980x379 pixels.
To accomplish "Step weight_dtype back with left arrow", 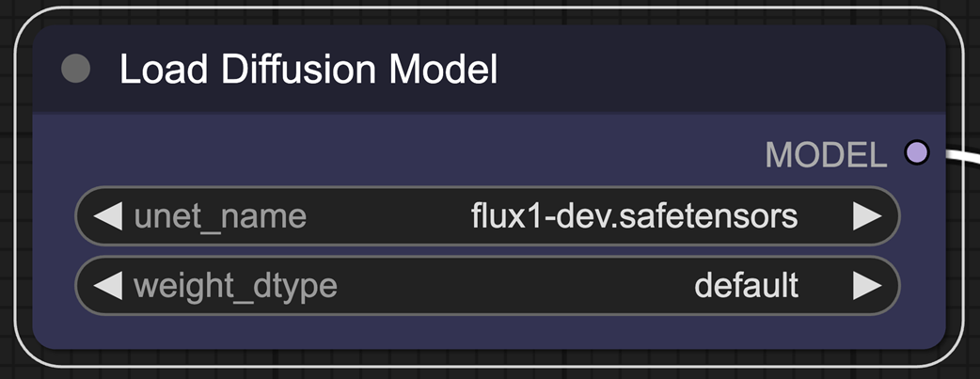I will [109, 286].
